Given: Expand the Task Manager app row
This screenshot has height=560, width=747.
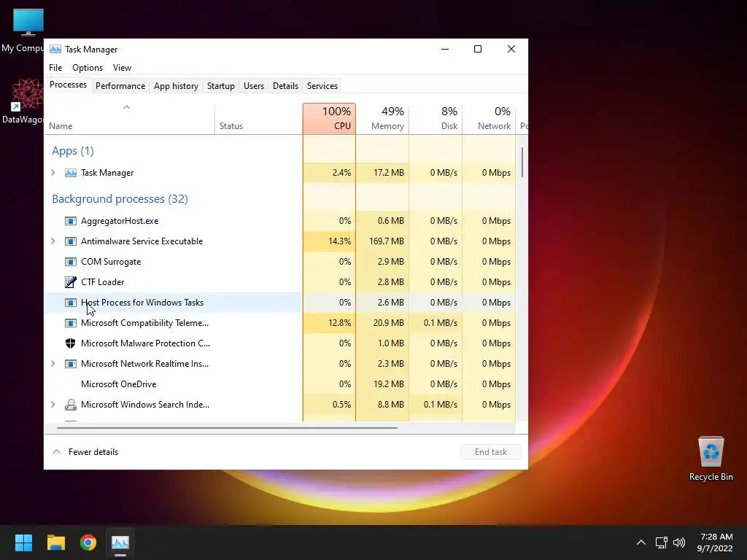Looking at the screenshot, I should 53,173.
